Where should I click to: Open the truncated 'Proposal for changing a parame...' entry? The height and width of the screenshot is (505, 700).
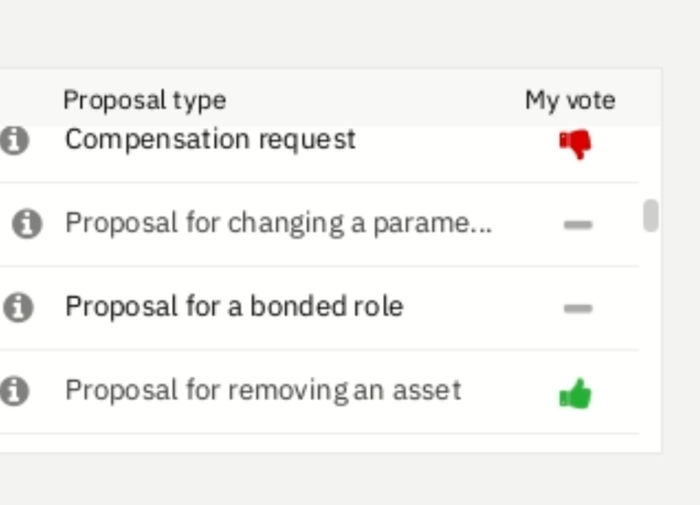point(278,223)
